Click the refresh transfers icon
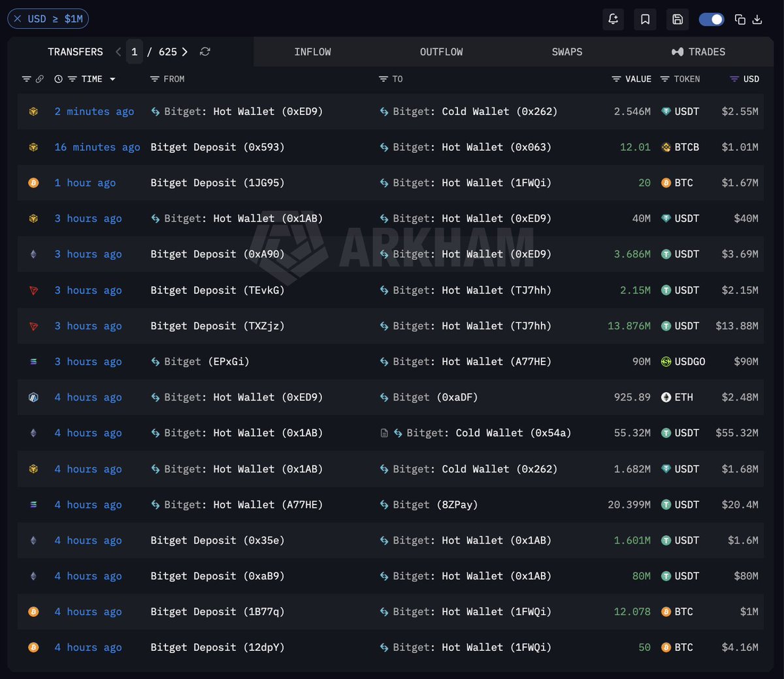This screenshot has height=679, width=784. (205, 52)
